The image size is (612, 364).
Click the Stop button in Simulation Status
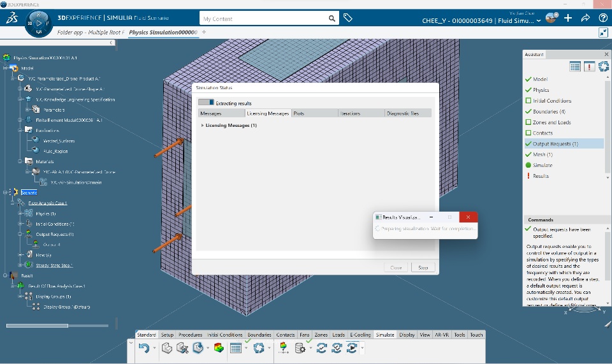click(423, 268)
